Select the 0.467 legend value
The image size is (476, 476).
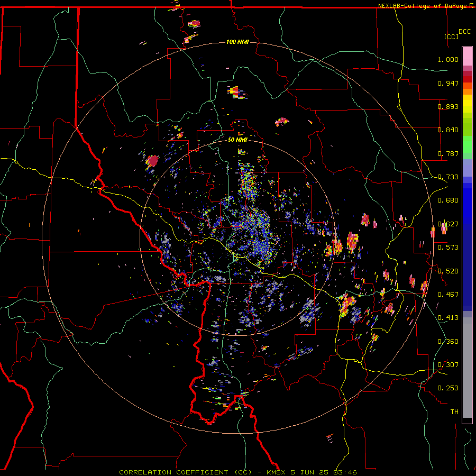point(448,295)
